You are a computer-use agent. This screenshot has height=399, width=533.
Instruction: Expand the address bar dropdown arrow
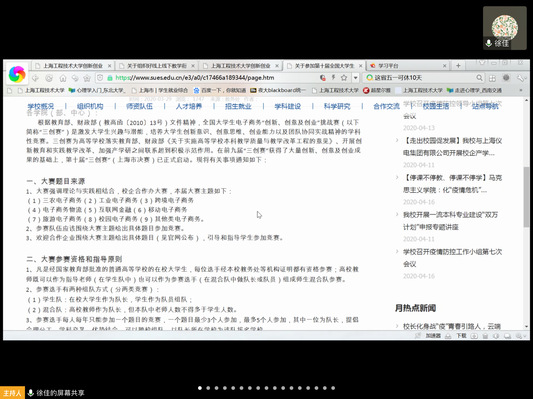pos(355,78)
